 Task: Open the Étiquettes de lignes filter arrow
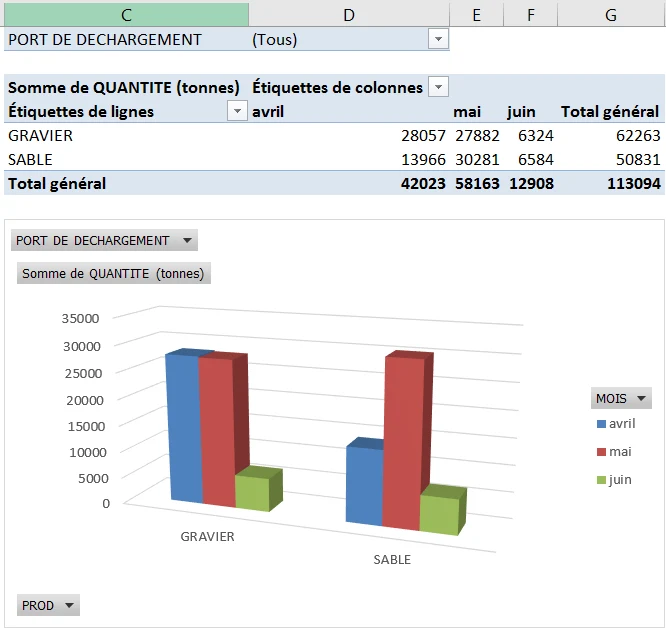(237, 111)
